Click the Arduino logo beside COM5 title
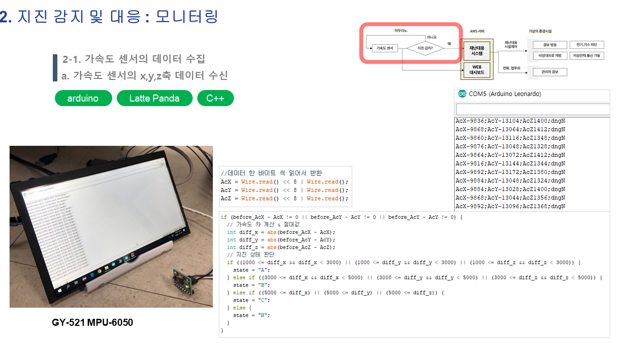Viewport: 644px width, 362px height. tap(462, 94)
